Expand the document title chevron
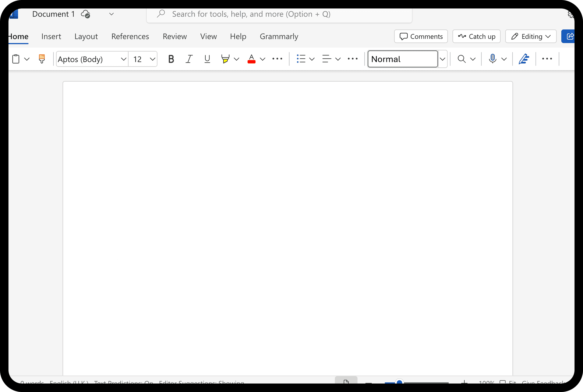The height and width of the screenshot is (392, 583). tap(112, 14)
